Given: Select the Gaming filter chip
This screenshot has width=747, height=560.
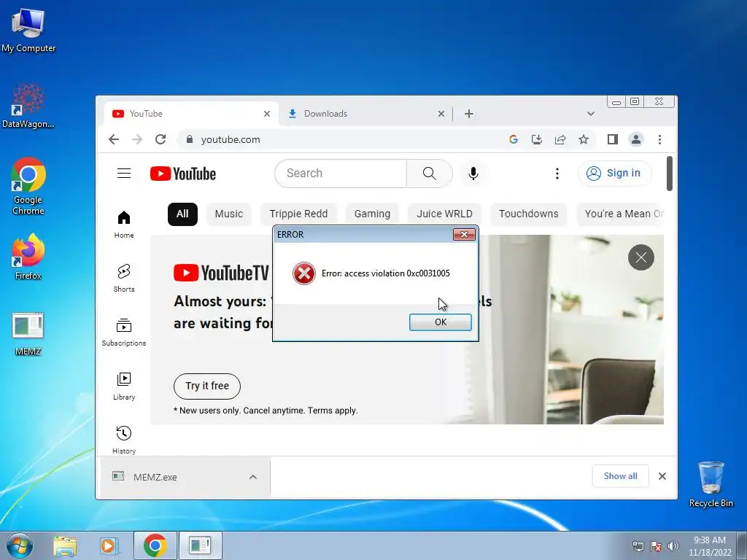Looking at the screenshot, I should 372,214.
